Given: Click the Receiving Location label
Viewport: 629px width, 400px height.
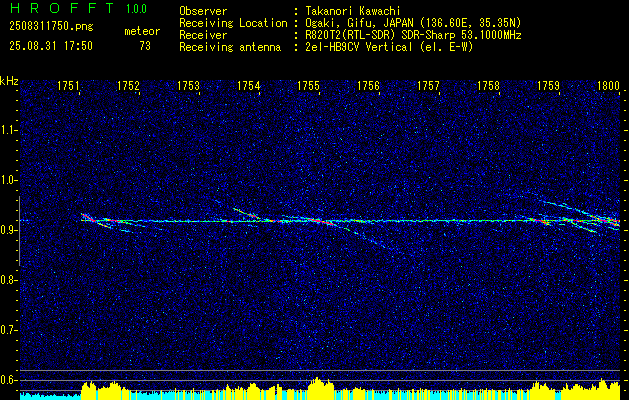Looking at the screenshot, I should pyautogui.click(x=233, y=23).
